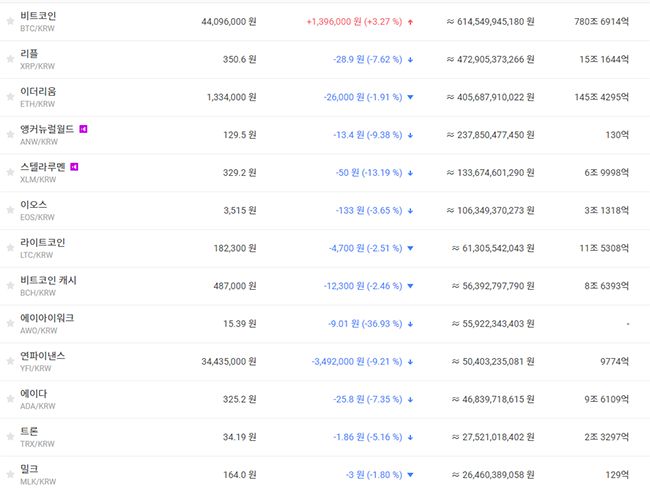Viewport: 650px width, 491px height.
Task: Mark Ethereum ETH/KRW as favorite
Action: [x=10, y=98]
